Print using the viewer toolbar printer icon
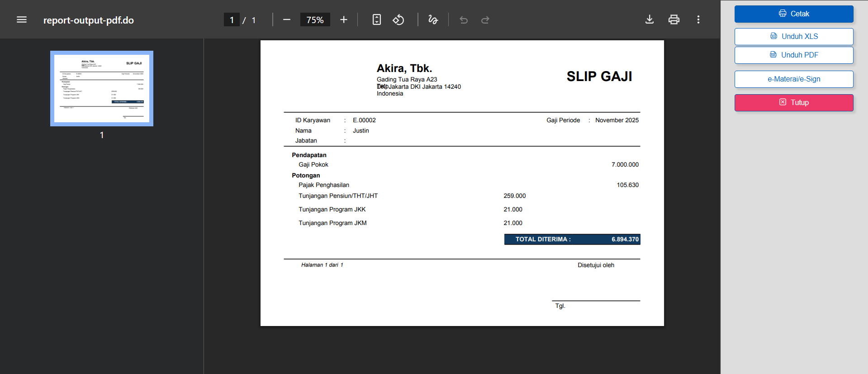This screenshot has height=374, width=868. pyautogui.click(x=674, y=20)
